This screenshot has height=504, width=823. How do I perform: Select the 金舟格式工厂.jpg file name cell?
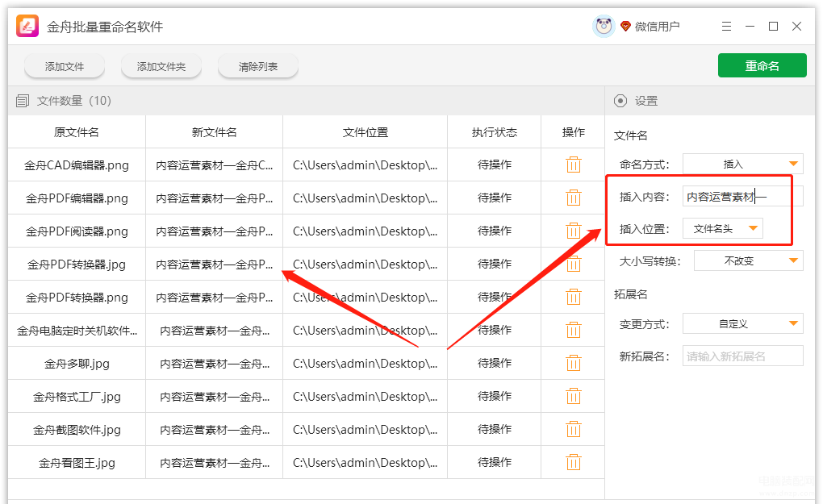coord(77,397)
